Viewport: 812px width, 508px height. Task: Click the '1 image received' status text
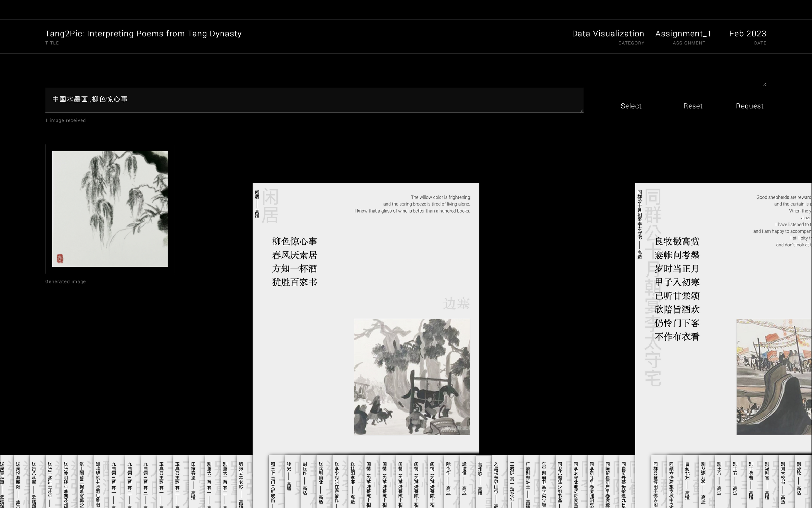pyautogui.click(x=65, y=120)
